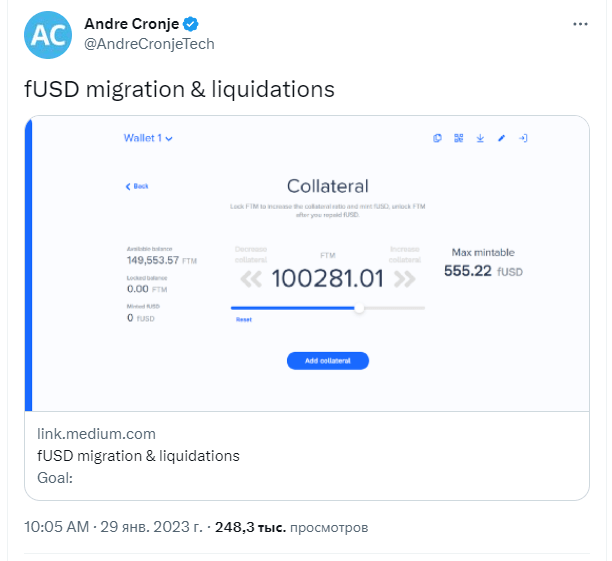
Task: Click the decrease collateral double chevron
Action: pos(251,279)
